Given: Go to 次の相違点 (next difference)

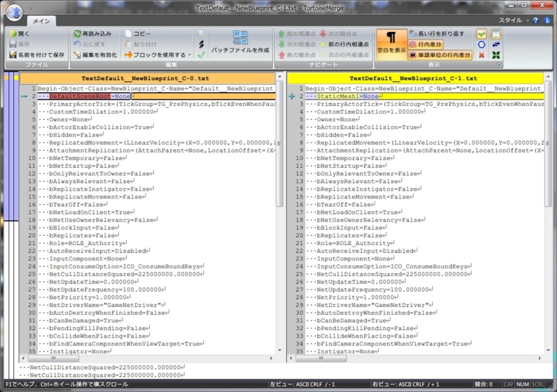Looking at the screenshot, I should tap(297, 44).
